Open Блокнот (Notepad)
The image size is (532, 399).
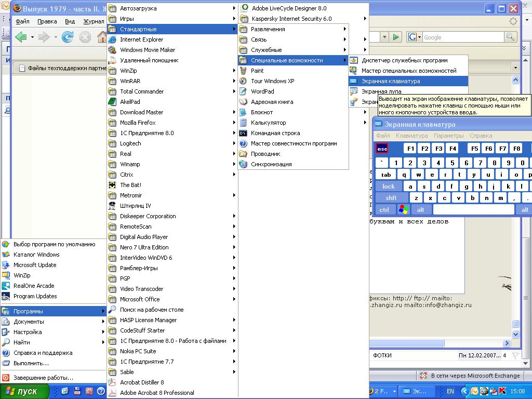point(293,112)
